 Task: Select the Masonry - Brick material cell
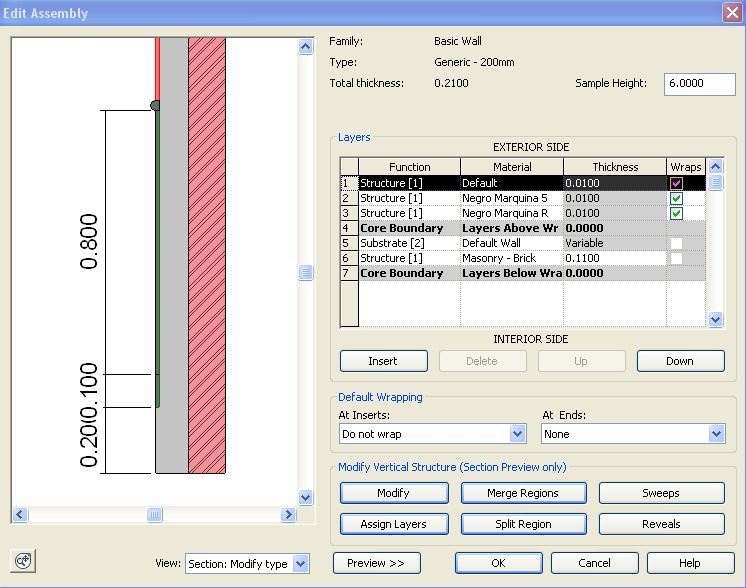coord(511,258)
